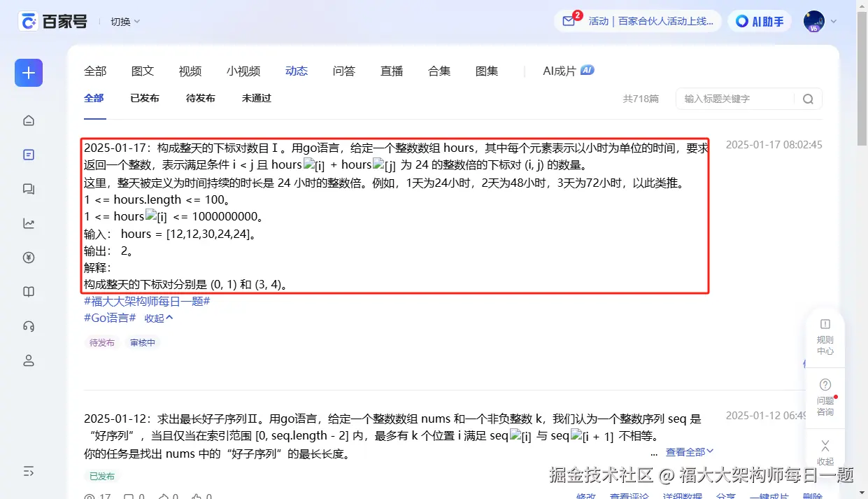Open the #Go语言# hashtag link
Image resolution: width=868 pixels, height=499 pixels.
click(108, 318)
